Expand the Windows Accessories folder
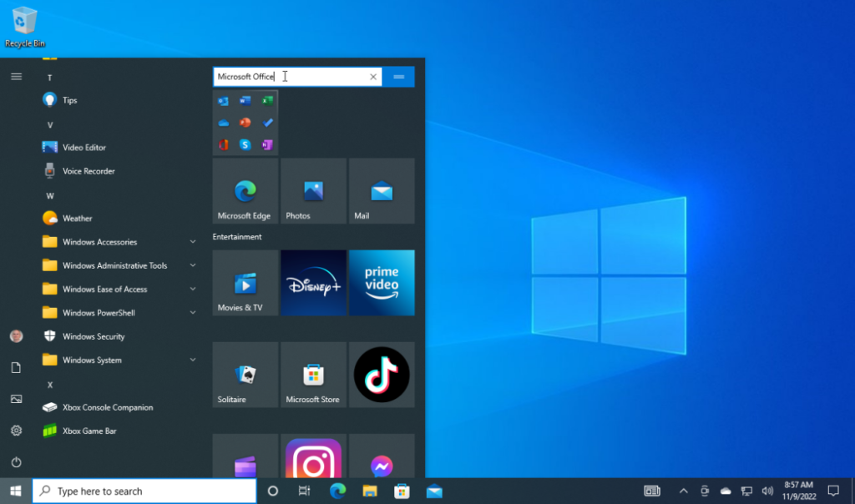This screenshot has width=855, height=504. (99, 242)
